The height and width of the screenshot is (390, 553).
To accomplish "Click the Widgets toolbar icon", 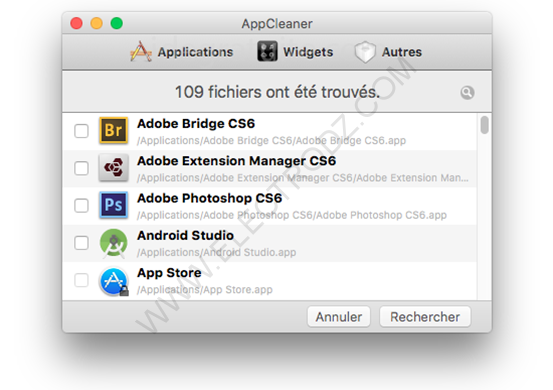I will point(267,51).
